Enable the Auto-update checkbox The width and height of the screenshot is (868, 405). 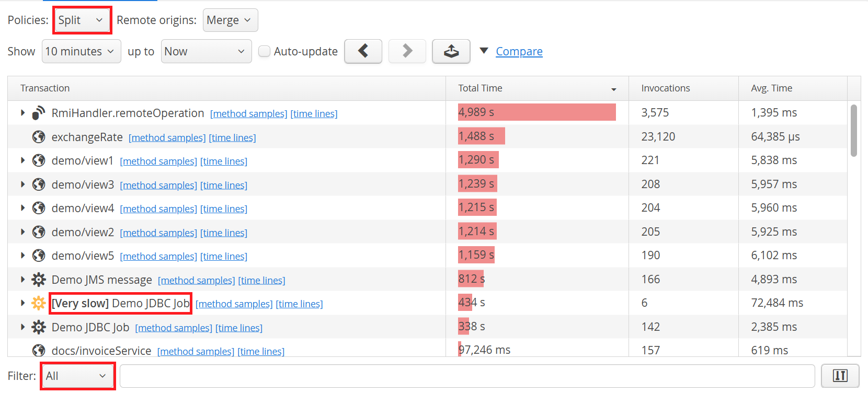(x=265, y=51)
